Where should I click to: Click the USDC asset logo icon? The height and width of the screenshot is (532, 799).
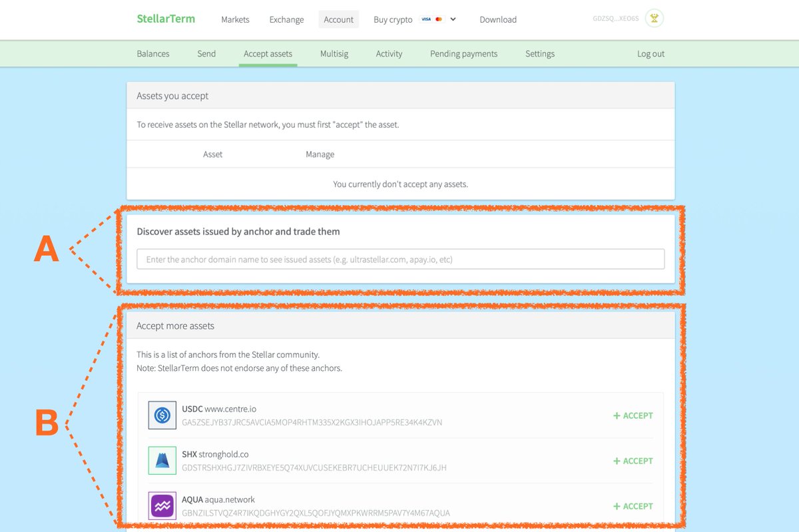click(162, 415)
